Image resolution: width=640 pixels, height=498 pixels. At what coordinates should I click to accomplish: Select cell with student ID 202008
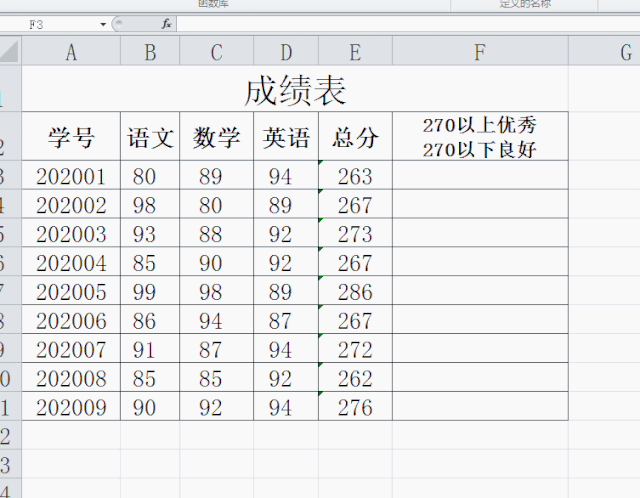pyautogui.click(x=71, y=378)
